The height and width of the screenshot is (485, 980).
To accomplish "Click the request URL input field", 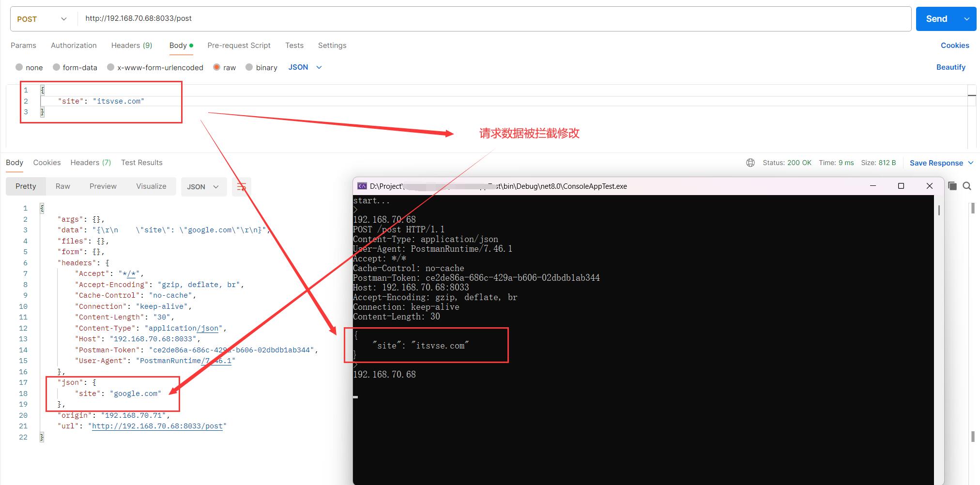I will 494,19.
